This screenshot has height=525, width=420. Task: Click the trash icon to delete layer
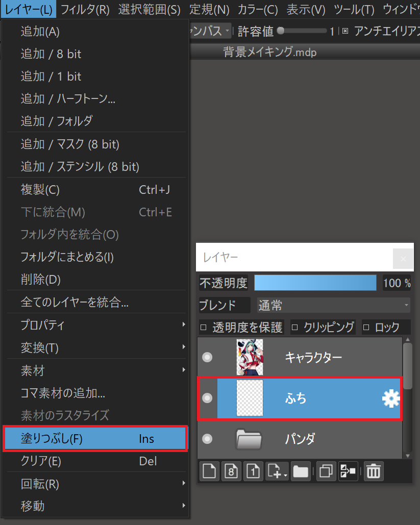(374, 471)
